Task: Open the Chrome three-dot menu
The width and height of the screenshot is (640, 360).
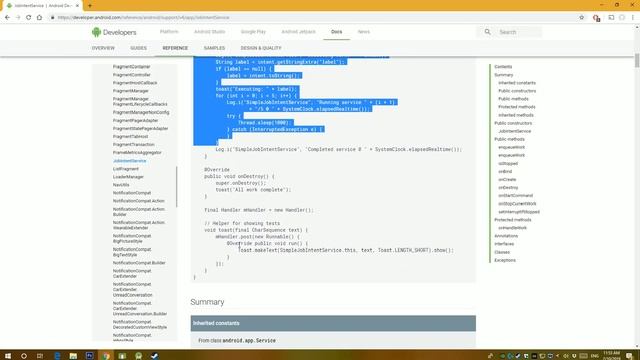Action: (633, 18)
